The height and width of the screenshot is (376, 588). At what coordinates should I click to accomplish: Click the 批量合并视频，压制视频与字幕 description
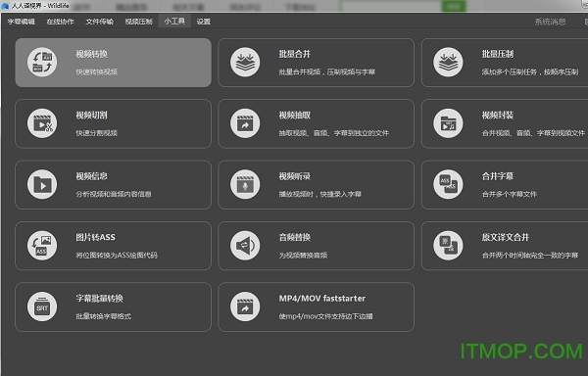tap(327, 71)
